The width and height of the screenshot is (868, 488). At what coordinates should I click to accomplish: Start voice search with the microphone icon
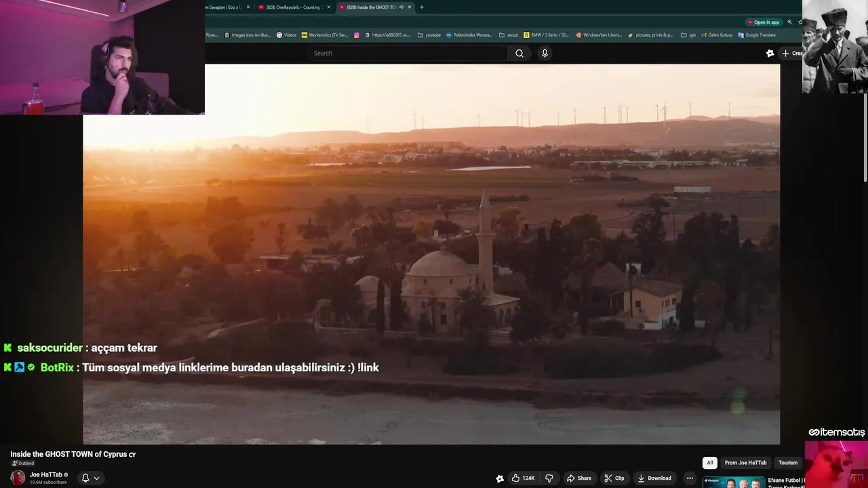(545, 53)
